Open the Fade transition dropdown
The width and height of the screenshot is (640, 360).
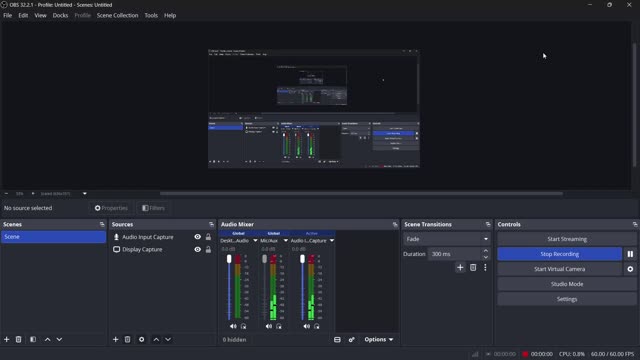[x=447, y=239]
